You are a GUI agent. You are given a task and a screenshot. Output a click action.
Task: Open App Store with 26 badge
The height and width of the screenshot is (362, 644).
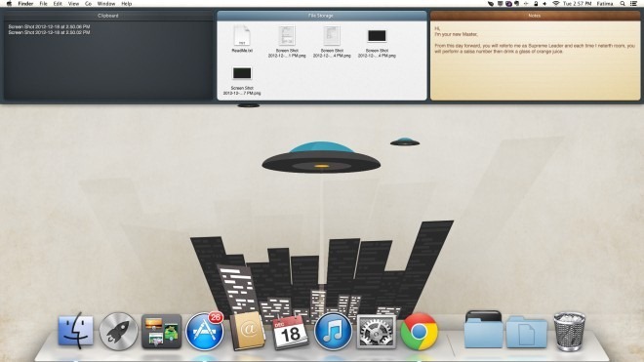tap(205, 331)
